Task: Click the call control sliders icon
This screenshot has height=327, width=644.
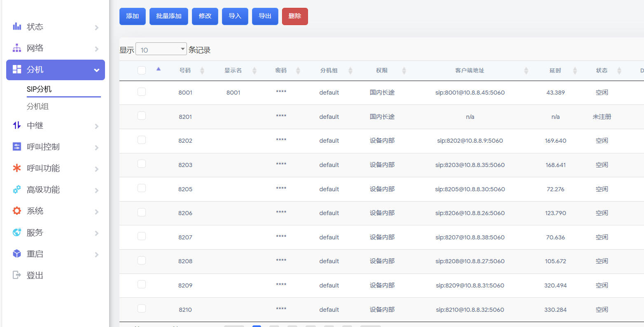Action: click(17, 147)
